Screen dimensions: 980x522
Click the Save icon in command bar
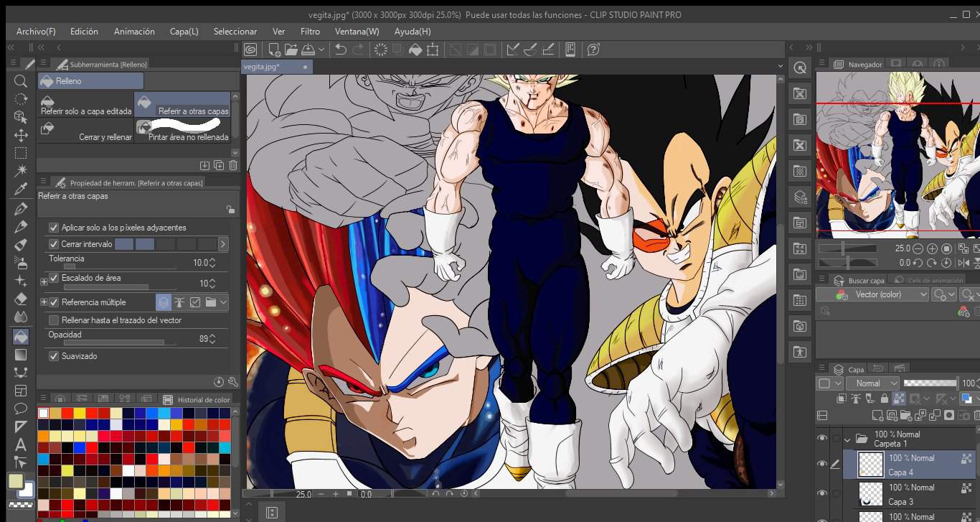tap(308, 50)
